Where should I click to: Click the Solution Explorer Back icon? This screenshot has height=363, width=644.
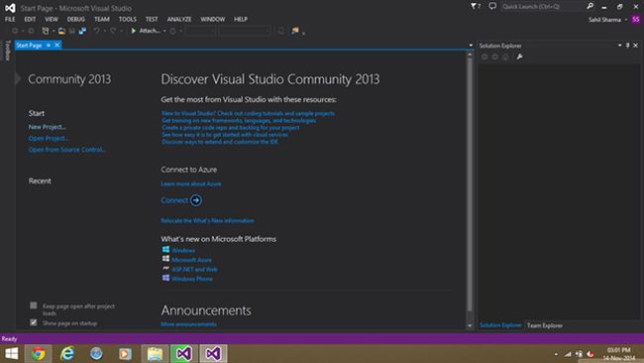click(484, 57)
